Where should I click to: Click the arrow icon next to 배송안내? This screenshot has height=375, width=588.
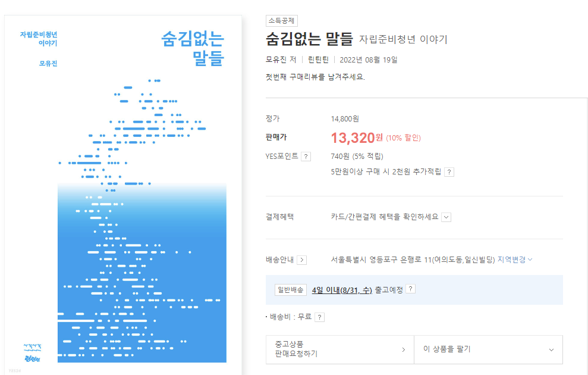point(303,260)
